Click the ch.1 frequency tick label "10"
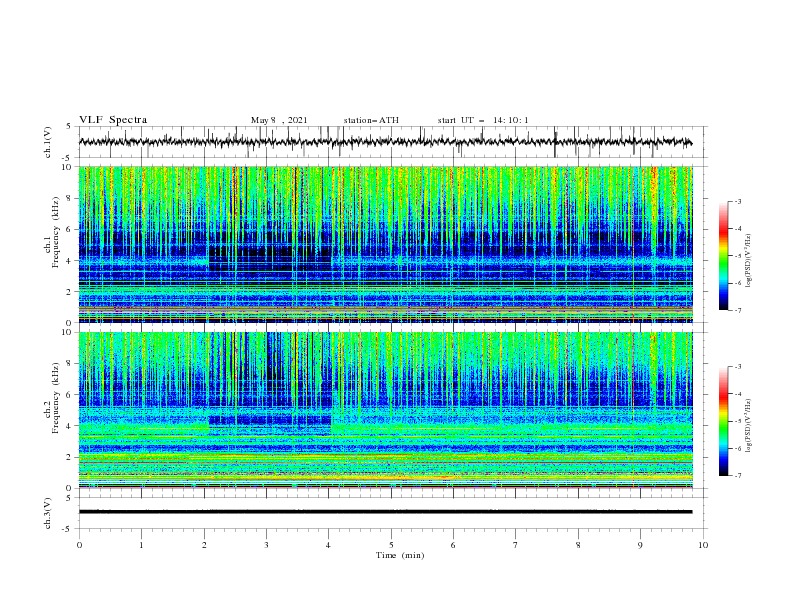The height and width of the screenshot is (612, 792). pyautogui.click(x=67, y=167)
